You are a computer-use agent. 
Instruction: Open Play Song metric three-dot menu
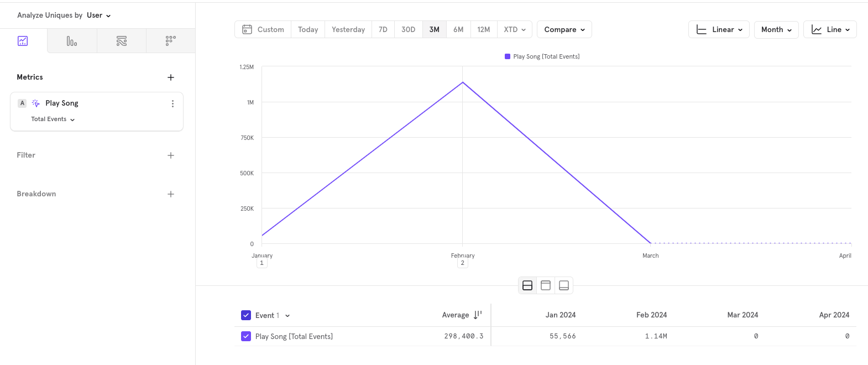[x=172, y=103]
